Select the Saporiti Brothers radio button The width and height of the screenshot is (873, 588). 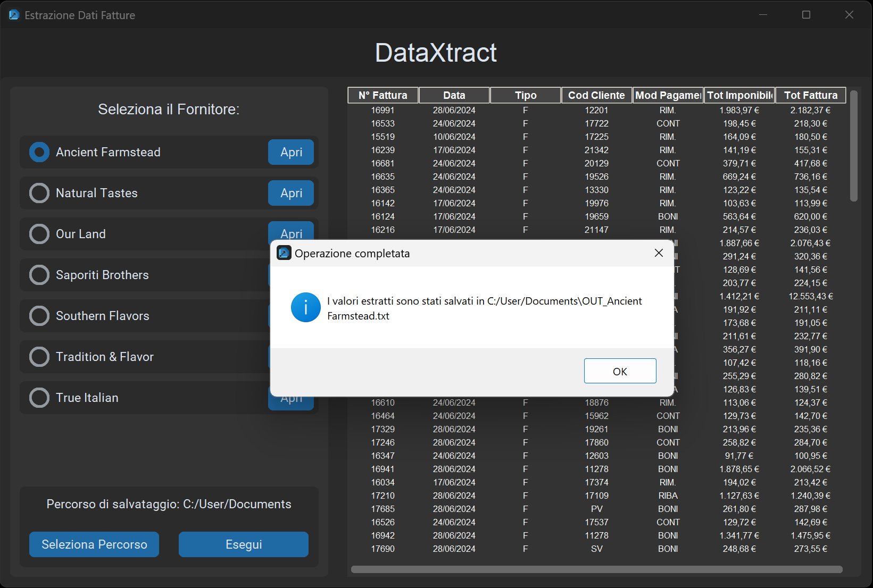point(39,275)
